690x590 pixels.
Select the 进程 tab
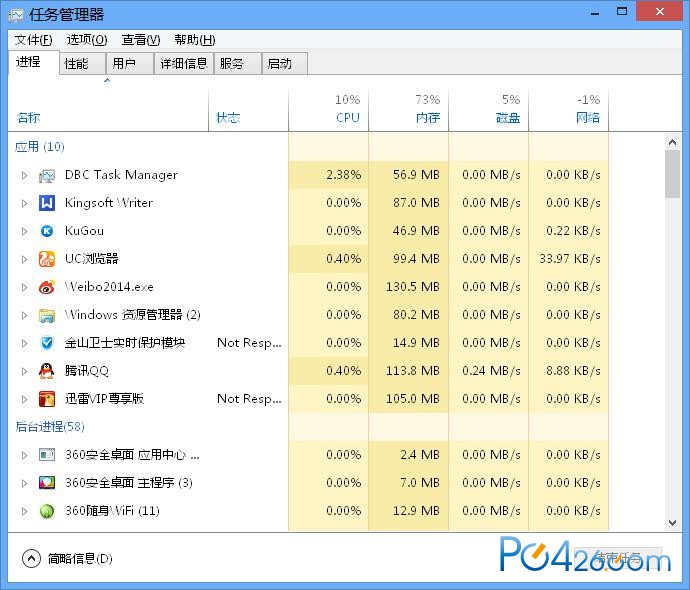33,62
